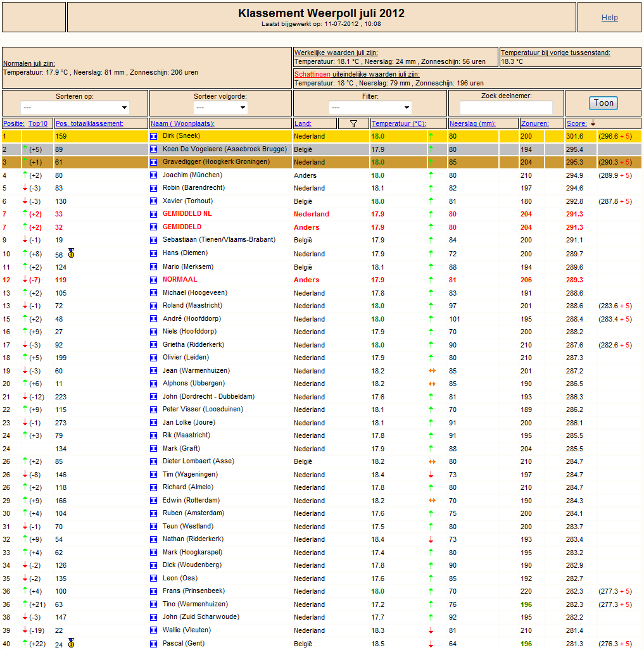Expand the Filter dropdown
The width and height of the screenshot is (644, 650).
370,108
